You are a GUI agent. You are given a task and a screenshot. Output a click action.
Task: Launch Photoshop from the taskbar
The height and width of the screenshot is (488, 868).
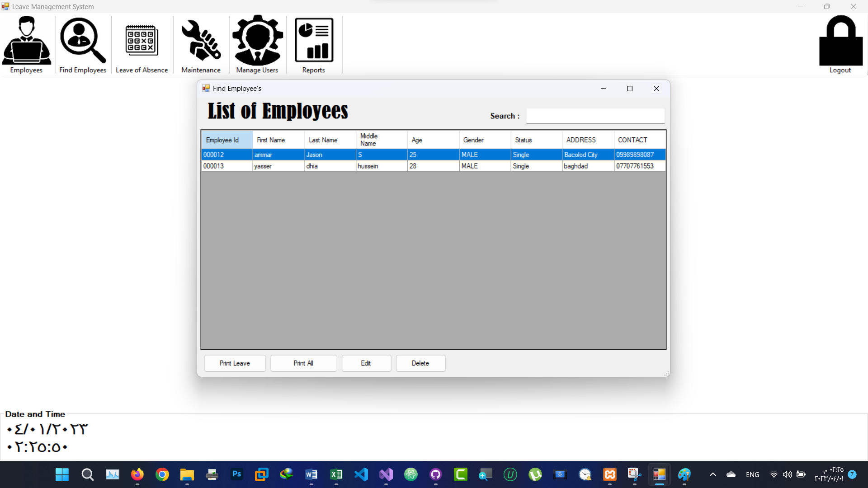click(236, 474)
